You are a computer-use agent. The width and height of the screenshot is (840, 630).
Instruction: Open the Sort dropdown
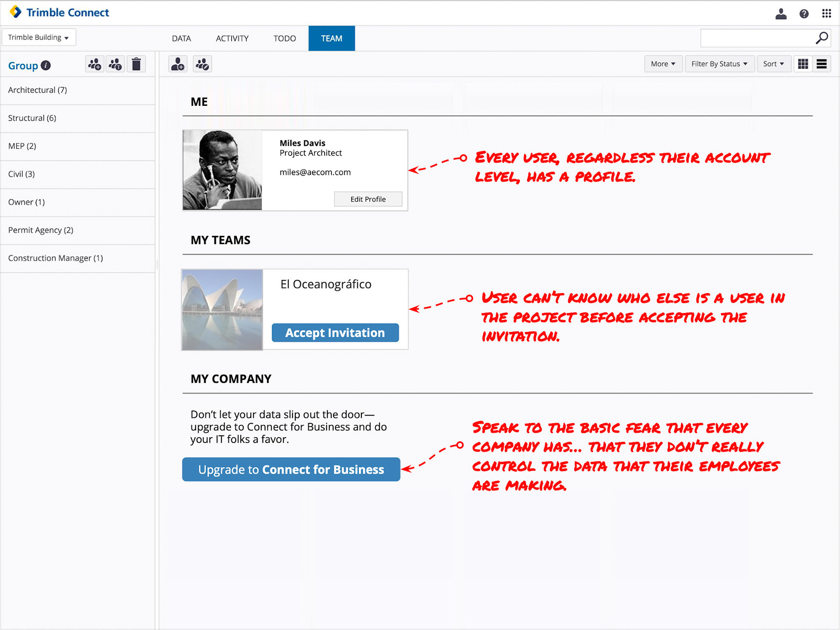coord(773,64)
